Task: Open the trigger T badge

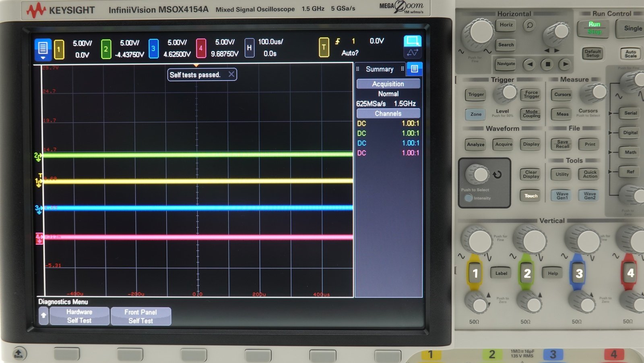Action: [324, 47]
